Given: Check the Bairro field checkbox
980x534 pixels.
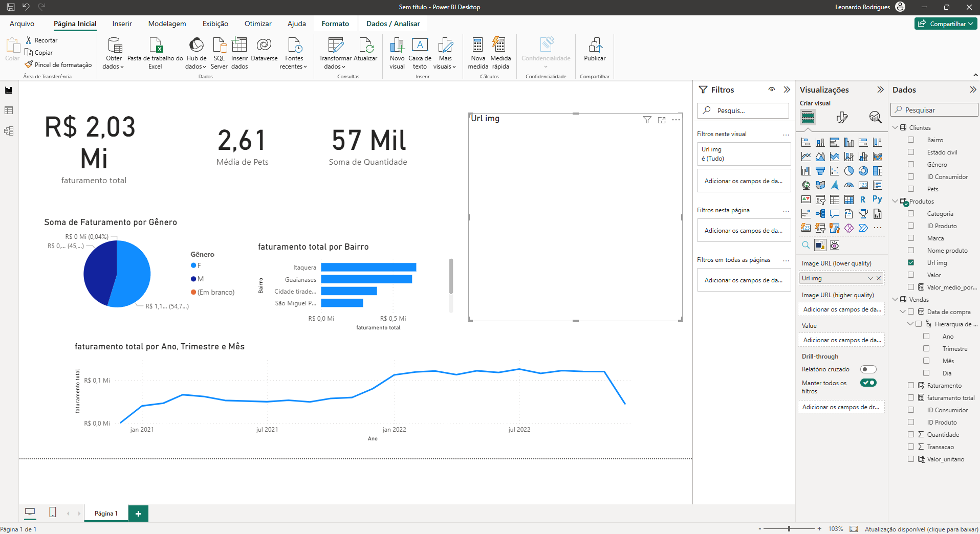Looking at the screenshot, I should coord(911,140).
